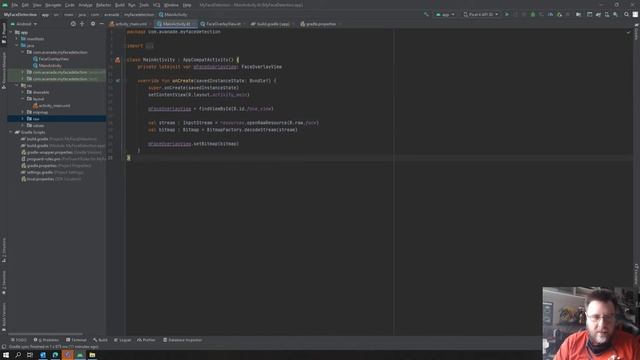Screen dimensions: 640x360
Task: Run the app with the green play button
Action: pos(507,14)
